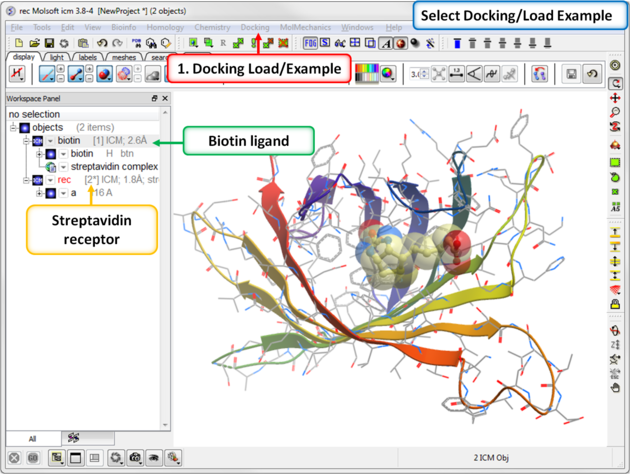The width and height of the screenshot is (630, 474).
Task: Toggle FOG effect in the toolbar
Action: point(309,44)
